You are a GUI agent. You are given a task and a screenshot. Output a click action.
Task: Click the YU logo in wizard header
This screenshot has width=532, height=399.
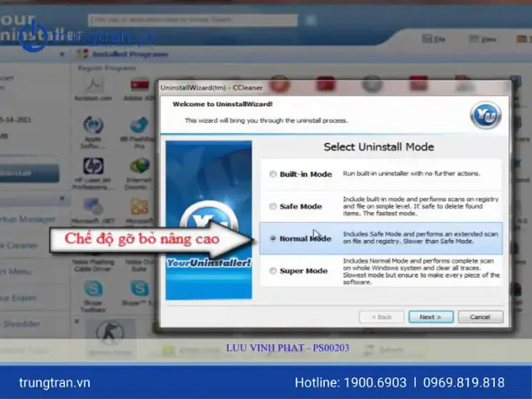tap(485, 116)
